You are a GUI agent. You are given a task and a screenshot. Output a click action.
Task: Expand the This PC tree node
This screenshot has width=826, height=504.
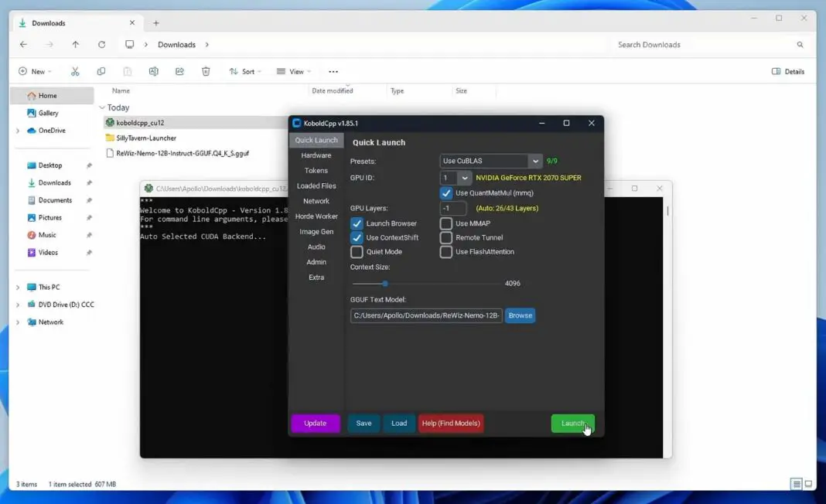17,288
